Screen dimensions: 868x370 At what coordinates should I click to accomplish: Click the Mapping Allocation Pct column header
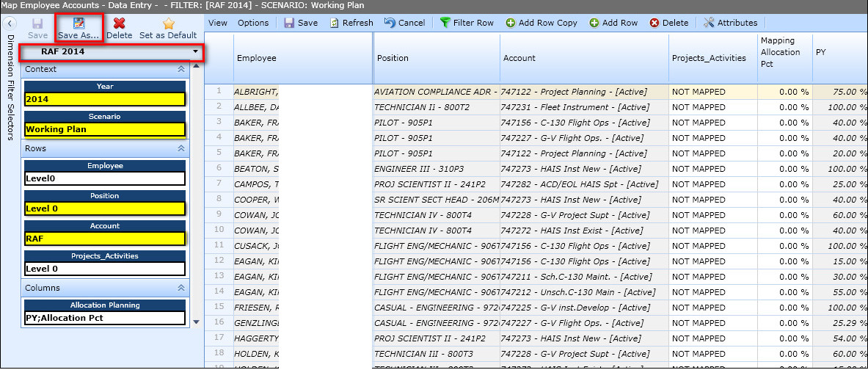coord(784,58)
